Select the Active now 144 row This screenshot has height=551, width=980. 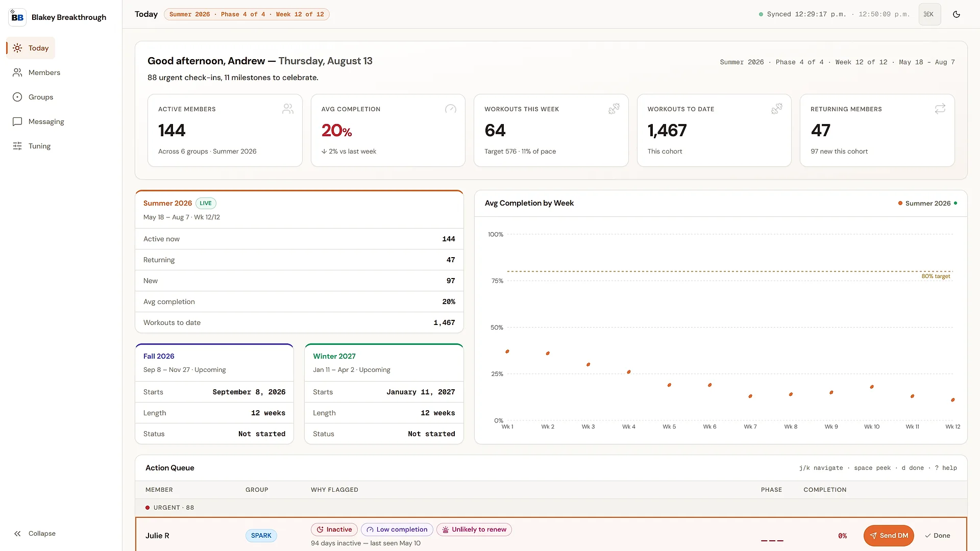(x=299, y=239)
